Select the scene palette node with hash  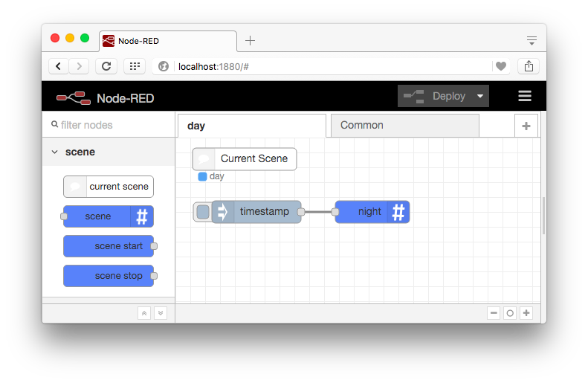pos(109,216)
